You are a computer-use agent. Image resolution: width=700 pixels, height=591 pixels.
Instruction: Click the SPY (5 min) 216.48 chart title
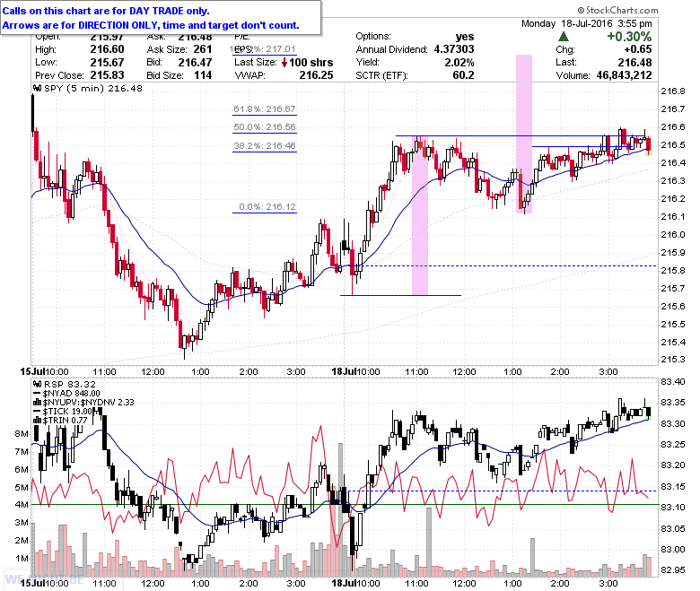[x=92, y=88]
